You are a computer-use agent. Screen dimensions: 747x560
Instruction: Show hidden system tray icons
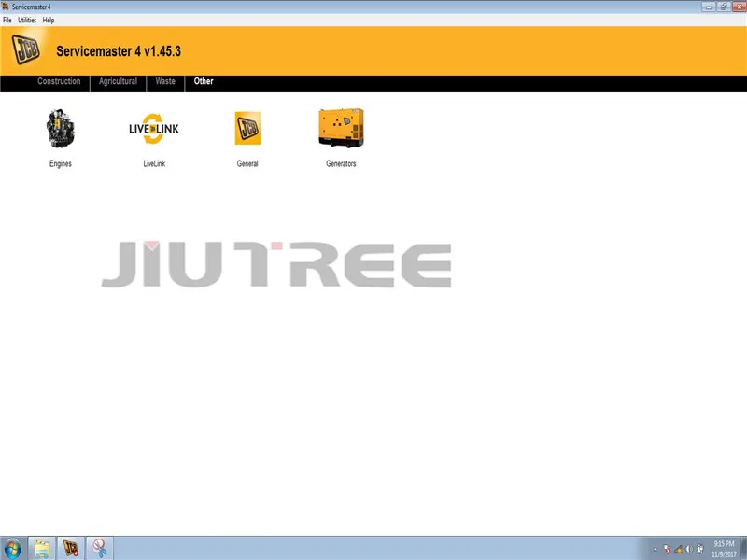tap(655, 550)
